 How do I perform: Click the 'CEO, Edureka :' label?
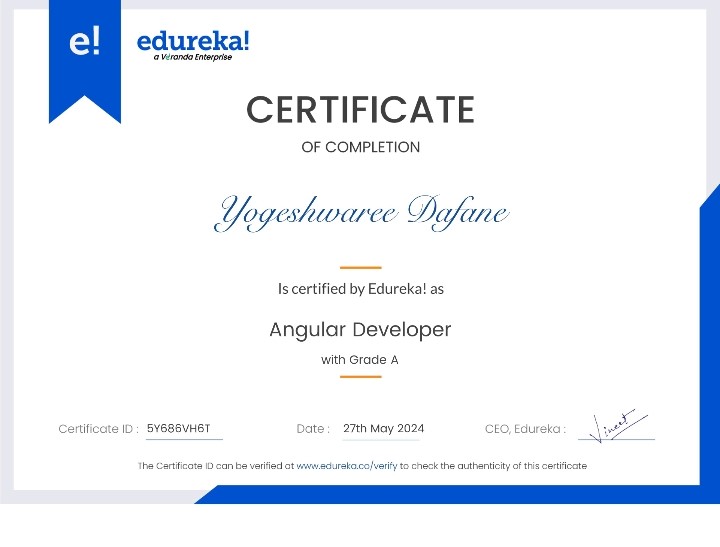tap(525, 429)
